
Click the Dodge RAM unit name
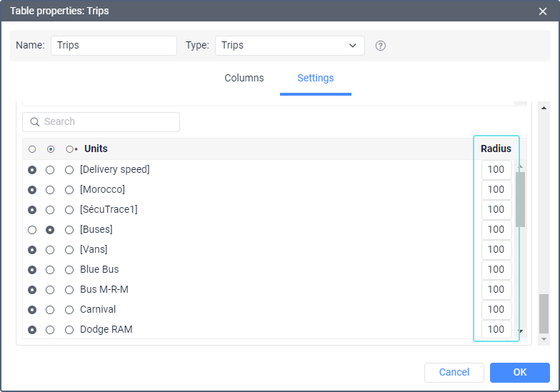click(x=106, y=330)
